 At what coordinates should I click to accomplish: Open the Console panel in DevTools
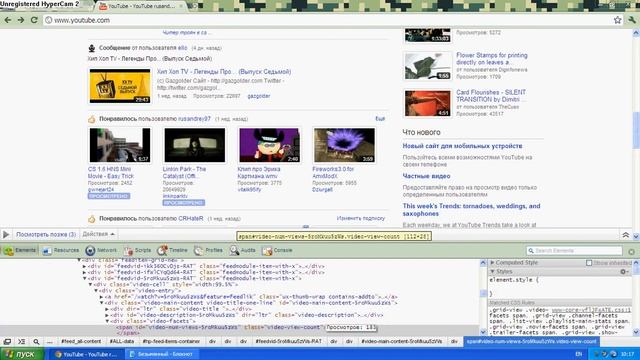(x=278, y=250)
